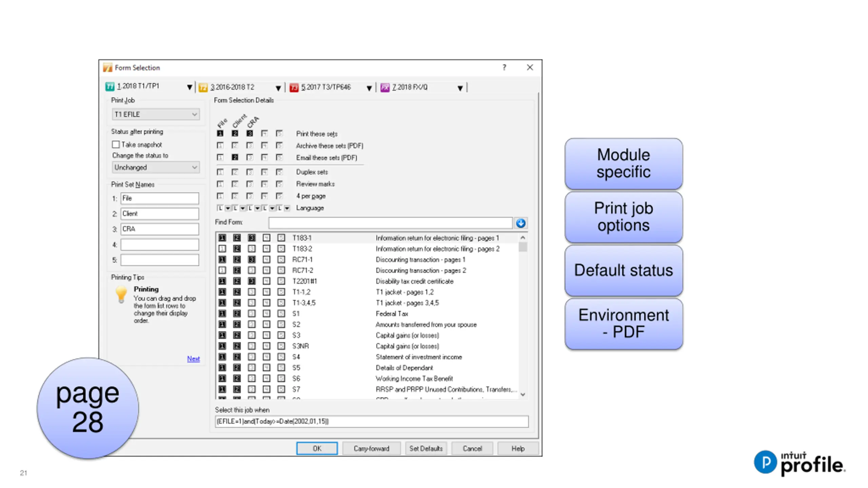Toggle set 3 icon for form S3NR
Image resolution: width=868 pixels, height=488 pixels.
click(x=252, y=346)
